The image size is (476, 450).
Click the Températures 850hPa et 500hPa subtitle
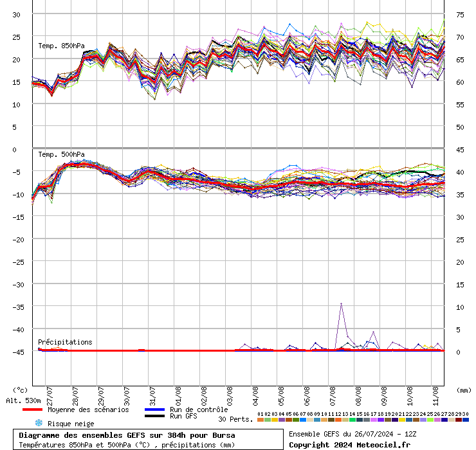(x=127, y=445)
